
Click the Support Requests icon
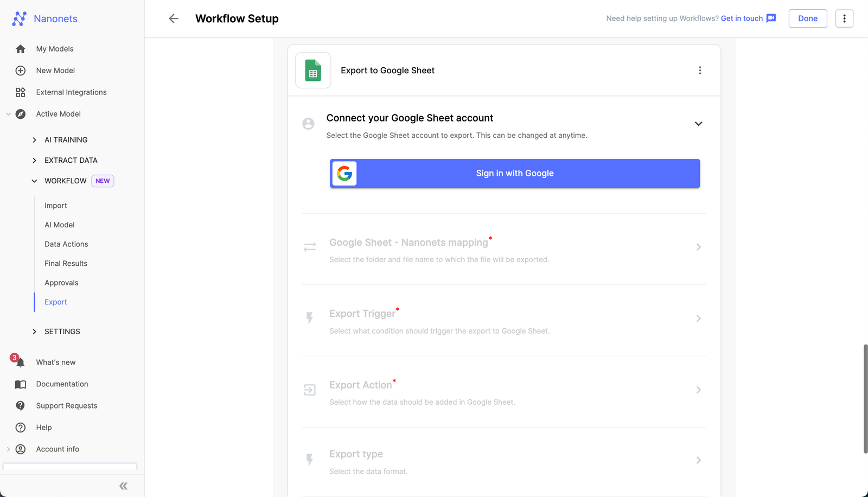(x=20, y=405)
